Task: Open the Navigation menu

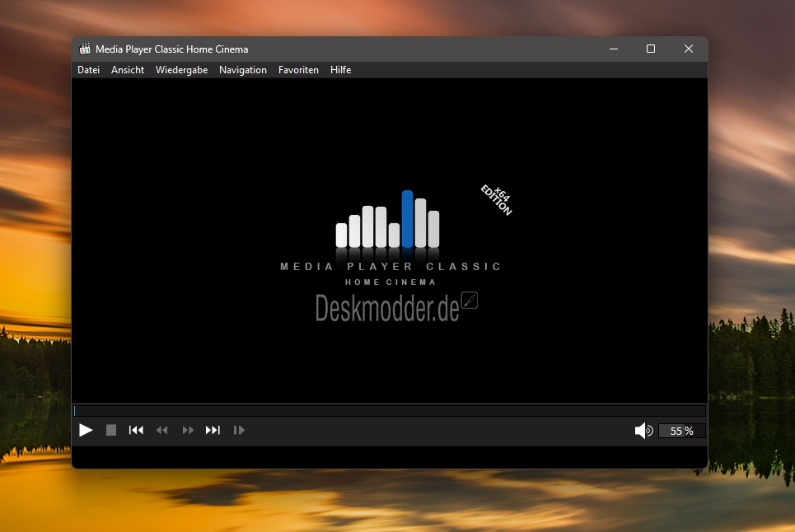Action: pos(243,70)
